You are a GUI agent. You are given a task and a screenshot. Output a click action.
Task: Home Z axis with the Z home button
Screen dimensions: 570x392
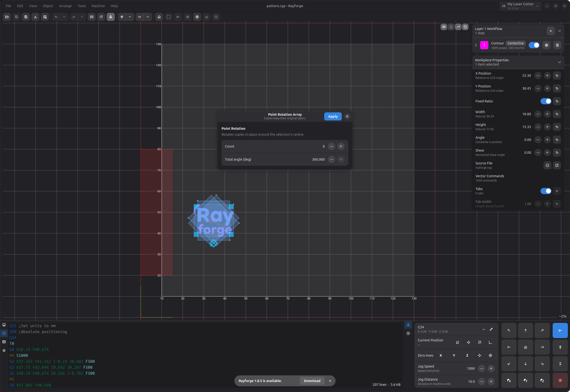point(542,380)
